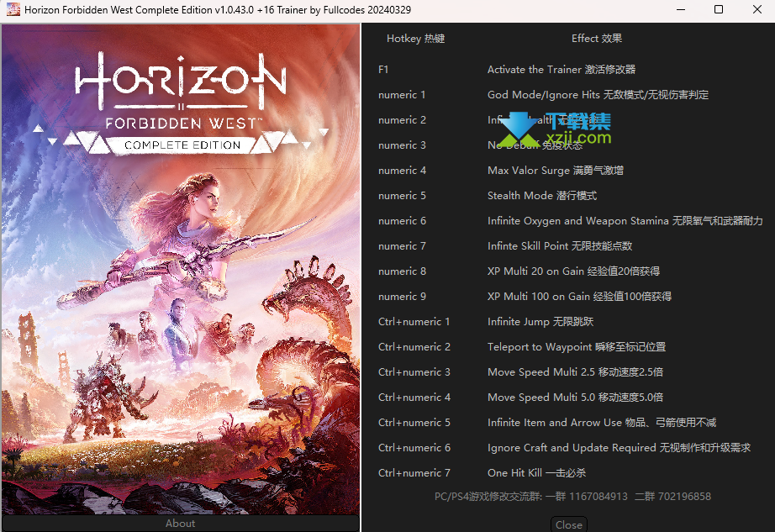This screenshot has height=532, width=775.
Task: Close the window with the title bar X
Action: pyautogui.click(x=757, y=10)
